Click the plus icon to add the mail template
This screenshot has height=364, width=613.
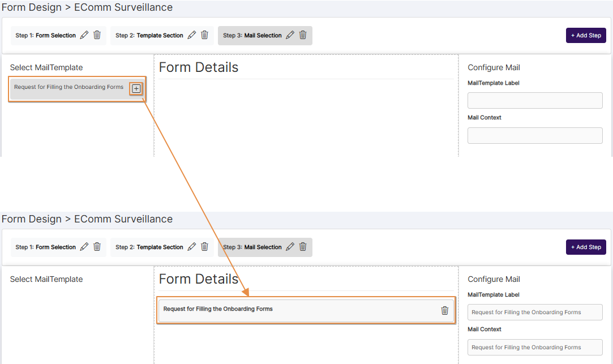(x=136, y=88)
